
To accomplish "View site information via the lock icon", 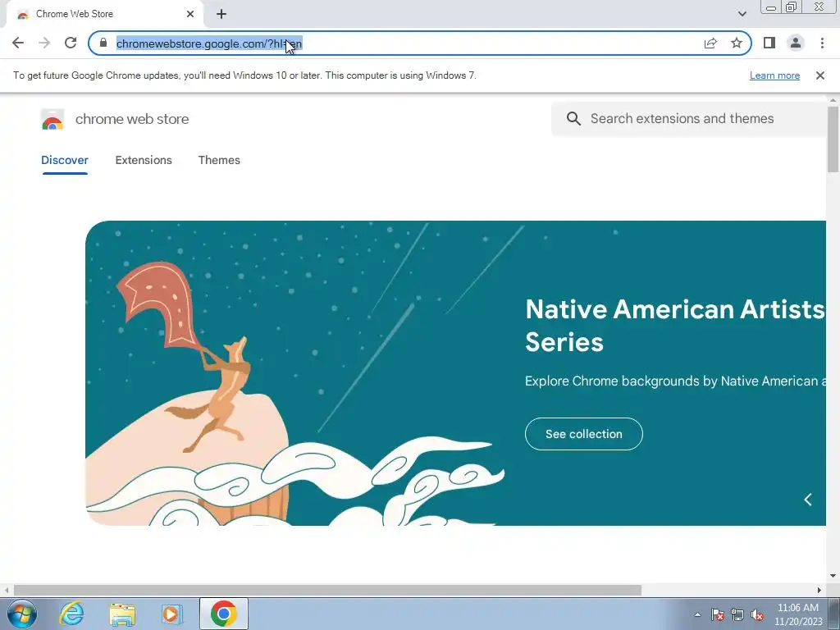I will [103, 43].
